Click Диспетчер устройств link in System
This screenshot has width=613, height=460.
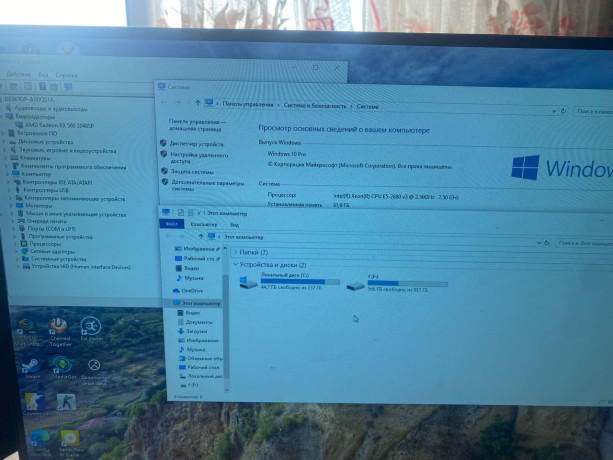coord(197,144)
